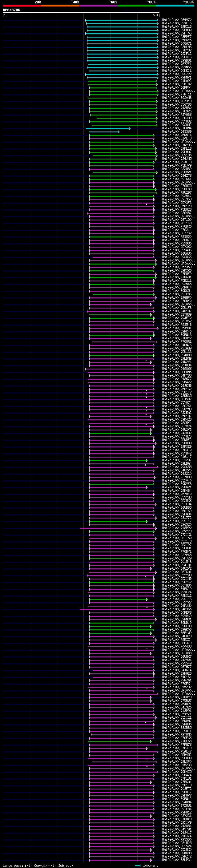Open hit UniRef100_A7Q8R1
The image size is (197, 868).
coord(177,342)
